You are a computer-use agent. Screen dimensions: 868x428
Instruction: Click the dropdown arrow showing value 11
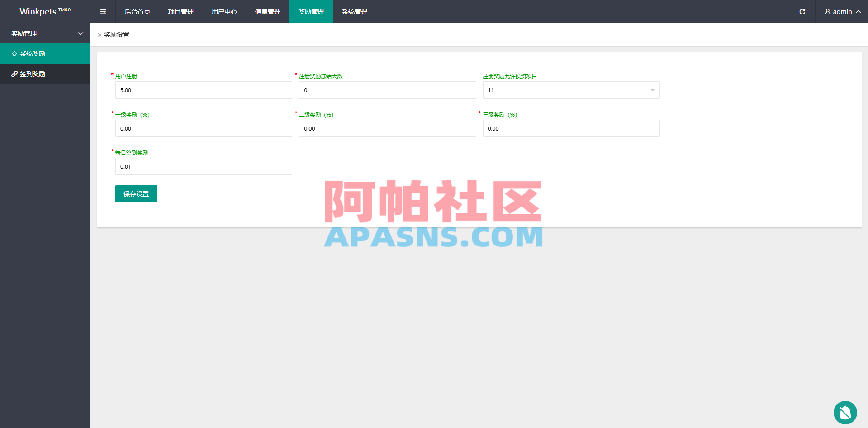click(653, 90)
